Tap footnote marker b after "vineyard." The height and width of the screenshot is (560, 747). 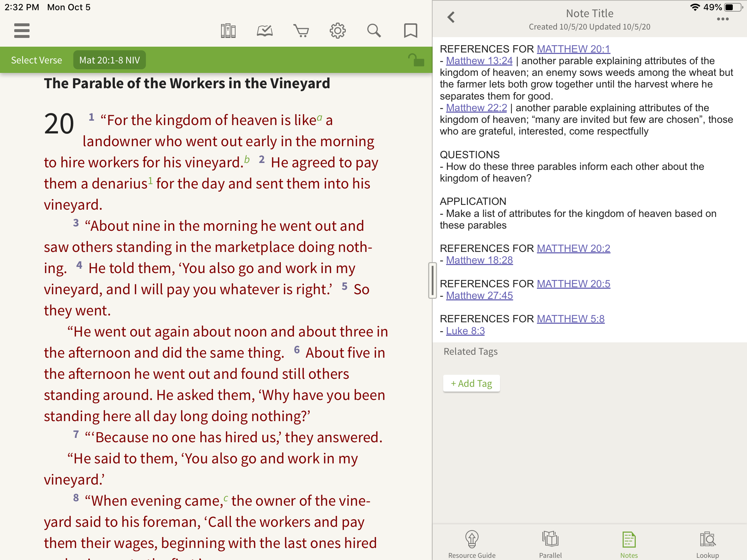coord(247,159)
